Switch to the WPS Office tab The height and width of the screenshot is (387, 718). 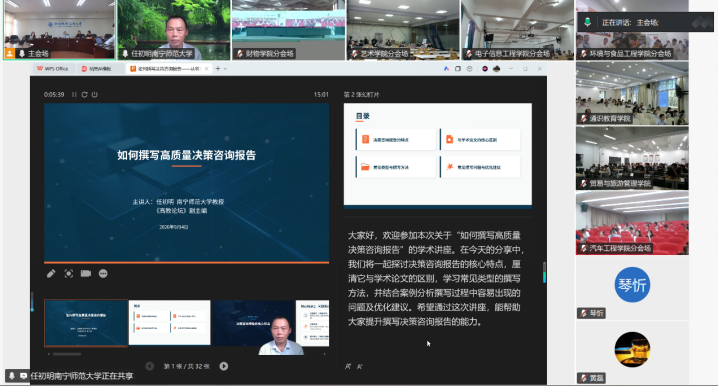point(53,69)
